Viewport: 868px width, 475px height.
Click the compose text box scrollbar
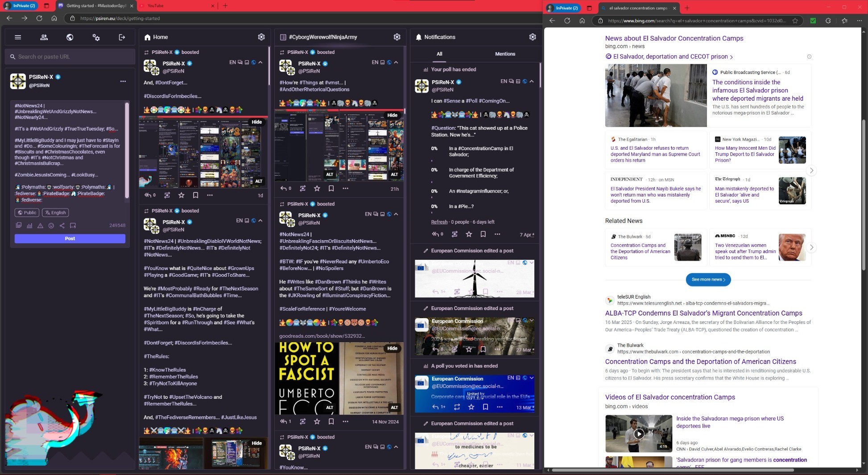(x=127, y=150)
